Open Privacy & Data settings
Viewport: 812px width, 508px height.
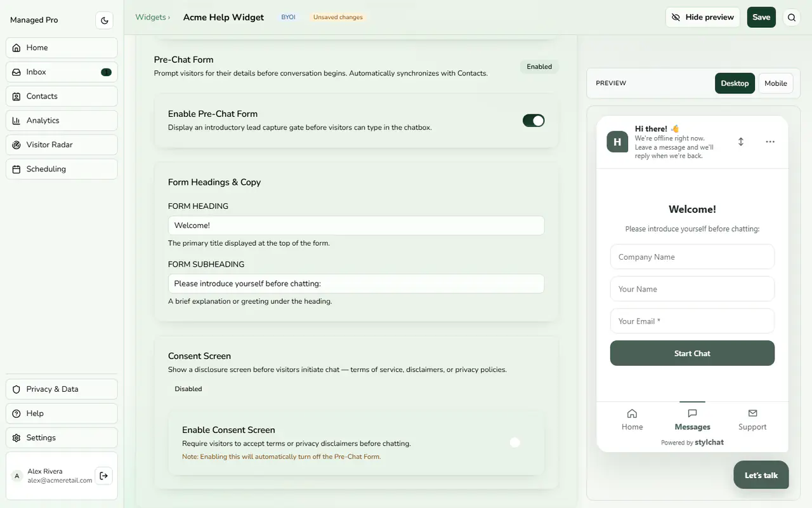click(x=62, y=389)
